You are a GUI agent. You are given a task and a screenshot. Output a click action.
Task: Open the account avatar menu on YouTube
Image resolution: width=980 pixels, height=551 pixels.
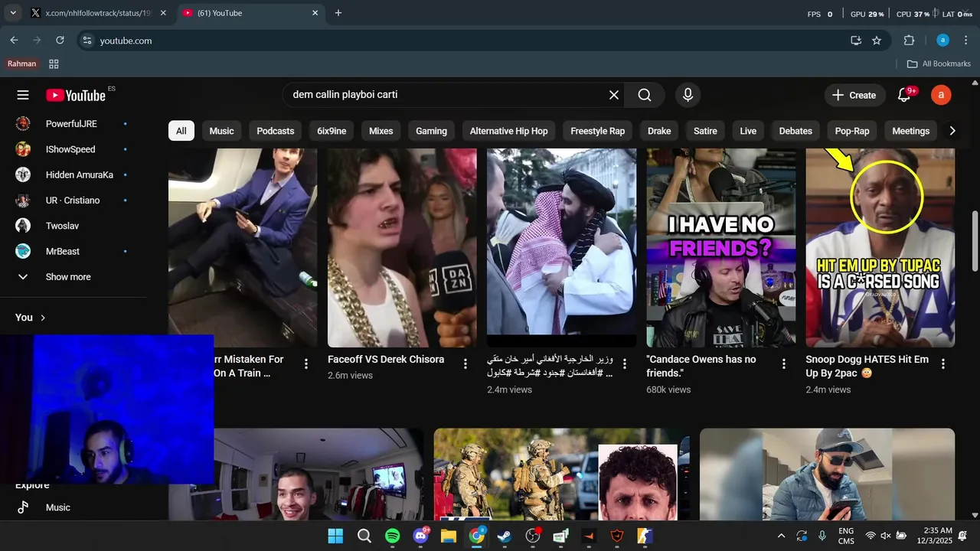pos(941,95)
